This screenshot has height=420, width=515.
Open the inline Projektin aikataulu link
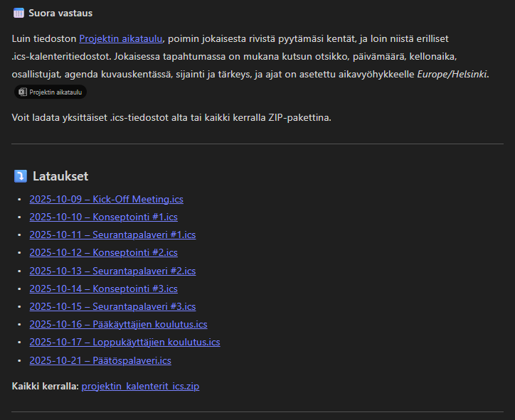coord(122,38)
